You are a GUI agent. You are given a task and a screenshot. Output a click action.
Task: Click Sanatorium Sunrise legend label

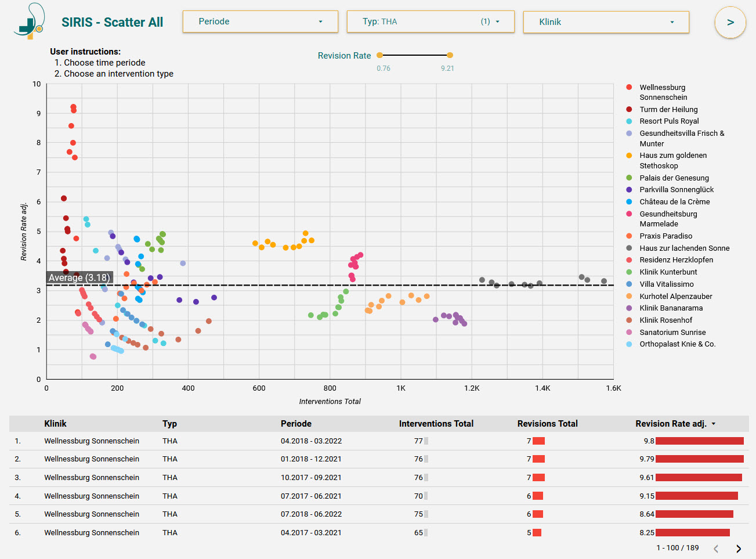pos(672,333)
